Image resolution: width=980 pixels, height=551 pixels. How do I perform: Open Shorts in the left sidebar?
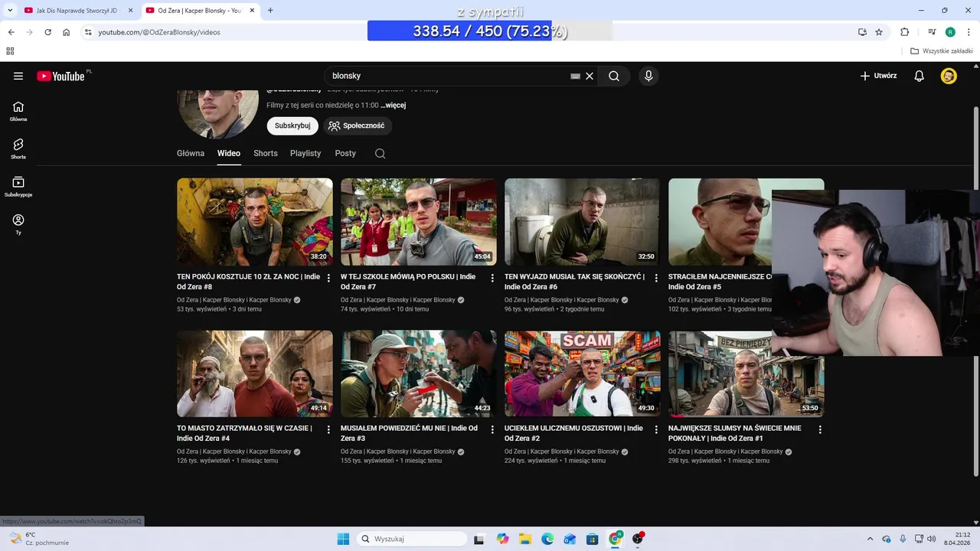(18, 149)
